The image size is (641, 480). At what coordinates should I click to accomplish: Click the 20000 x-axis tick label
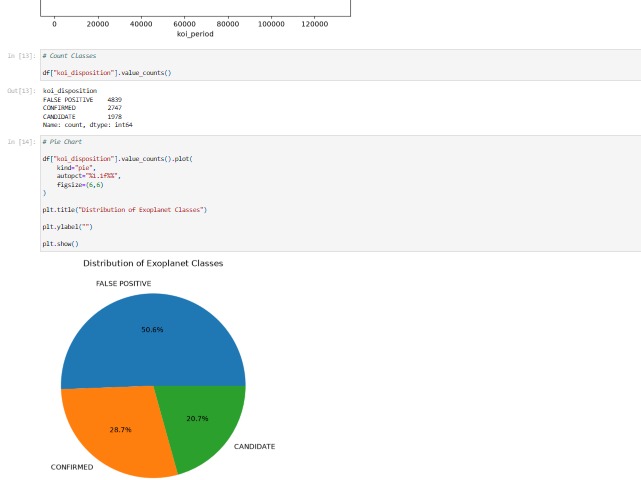(x=98, y=24)
